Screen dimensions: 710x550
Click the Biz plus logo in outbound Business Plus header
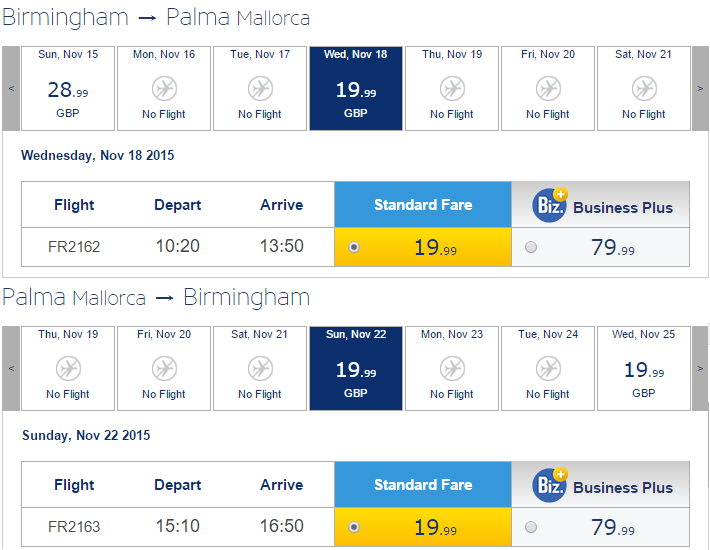click(x=550, y=205)
